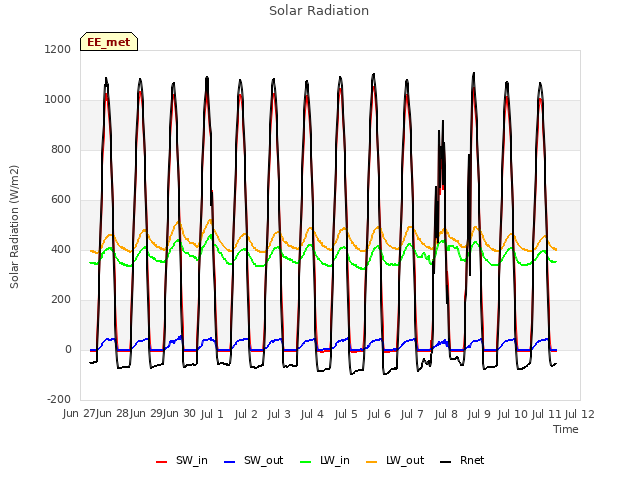This screenshot has width=640, height=480.
Task: Click the Solar Radiation (W/m2) y-axis label
Action: pyautogui.click(x=14, y=227)
